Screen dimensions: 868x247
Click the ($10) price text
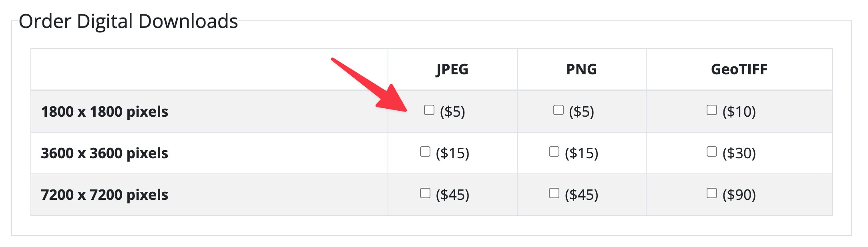click(x=739, y=112)
